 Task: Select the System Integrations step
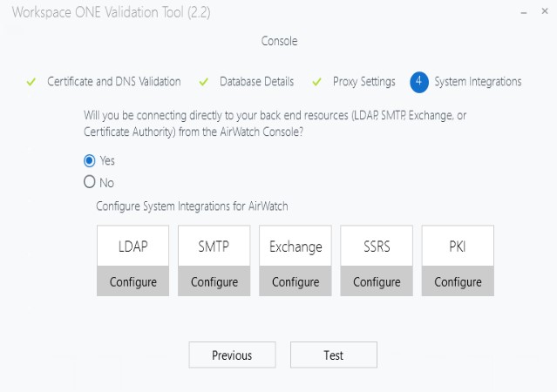(x=478, y=82)
